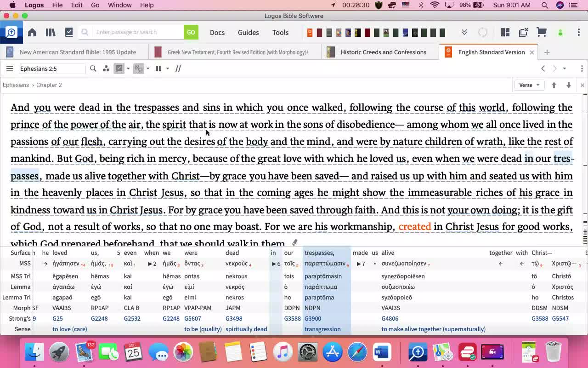
Task: Expand the shortcuts overflow chevron
Action: (x=464, y=32)
